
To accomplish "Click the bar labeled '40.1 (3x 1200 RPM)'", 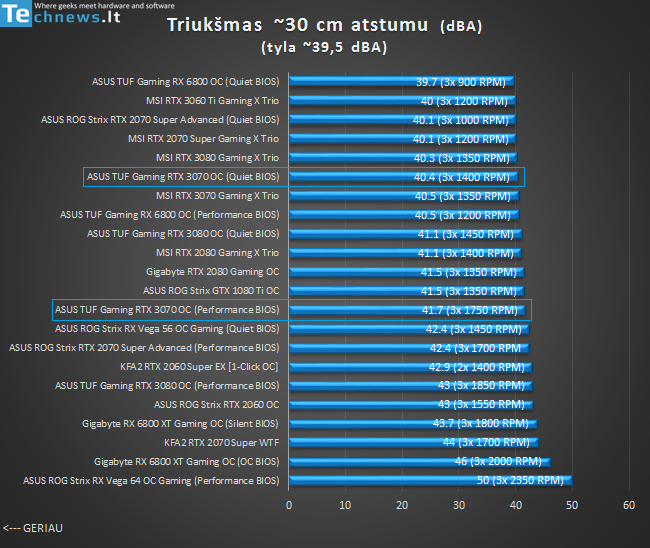I will pyautogui.click(x=402, y=139).
